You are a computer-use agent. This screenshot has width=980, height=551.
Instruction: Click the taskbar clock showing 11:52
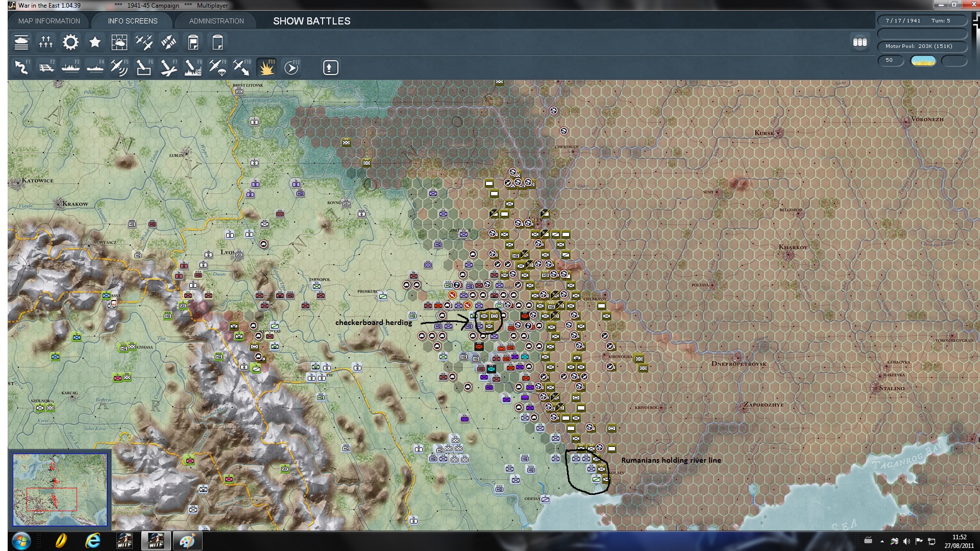coord(959,541)
